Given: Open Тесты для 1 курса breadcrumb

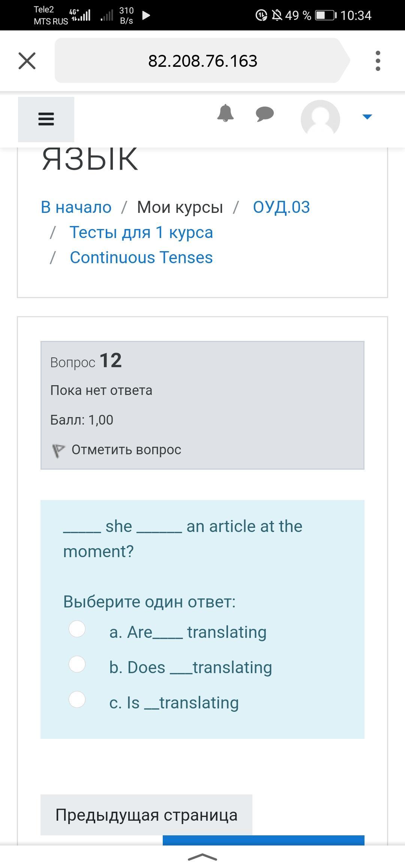Looking at the screenshot, I should click(141, 232).
